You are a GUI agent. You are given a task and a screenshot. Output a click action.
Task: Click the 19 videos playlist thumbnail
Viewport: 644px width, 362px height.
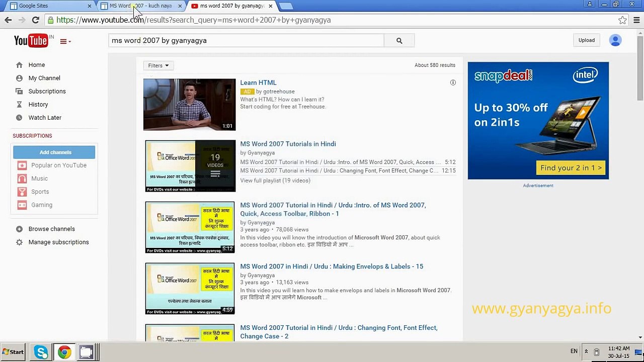190,166
